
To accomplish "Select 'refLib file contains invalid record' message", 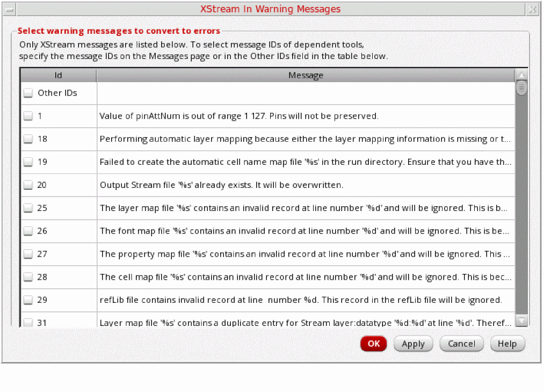I will point(306,300).
